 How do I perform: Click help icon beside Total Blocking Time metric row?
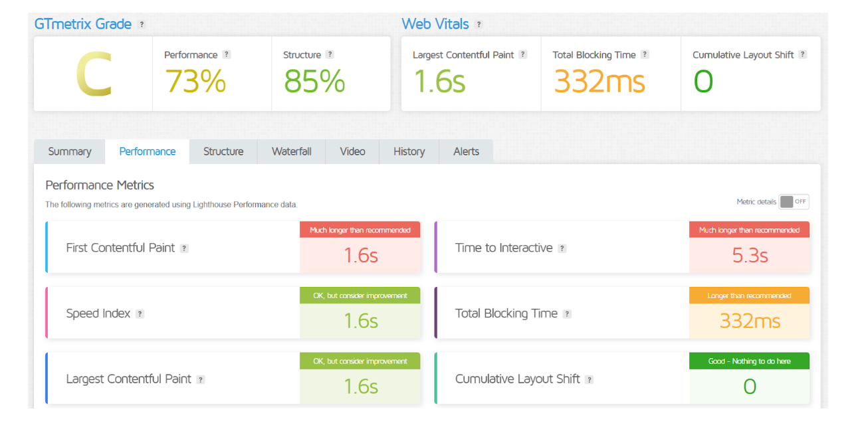[x=567, y=314]
